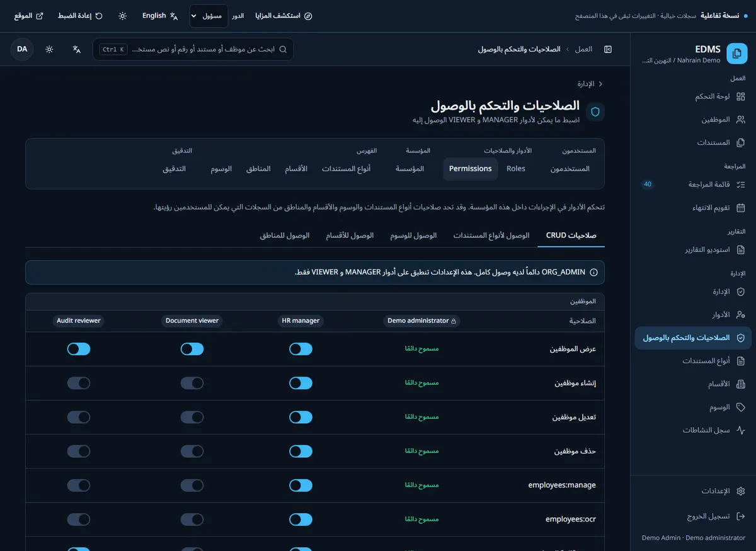Switch to صلاحيات CRUD tab
The width and height of the screenshot is (756, 551).
(x=571, y=236)
